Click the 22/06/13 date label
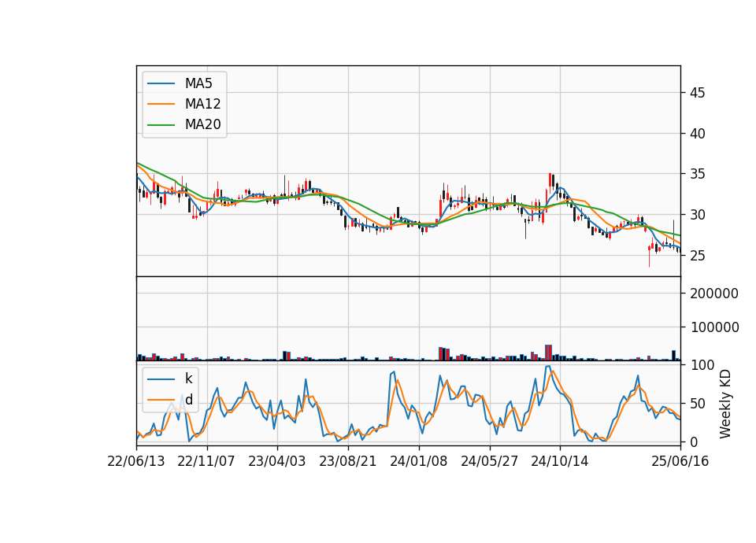 tap(136, 461)
